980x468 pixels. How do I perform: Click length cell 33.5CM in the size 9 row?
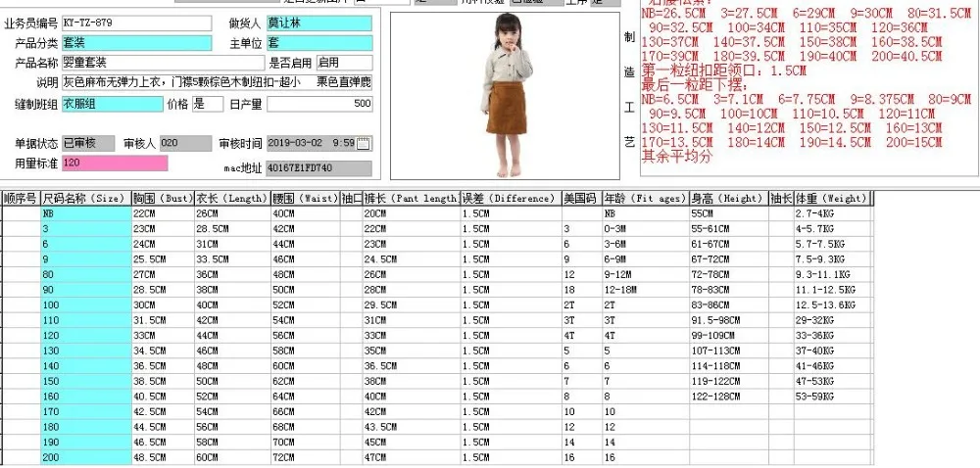coord(232,258)
